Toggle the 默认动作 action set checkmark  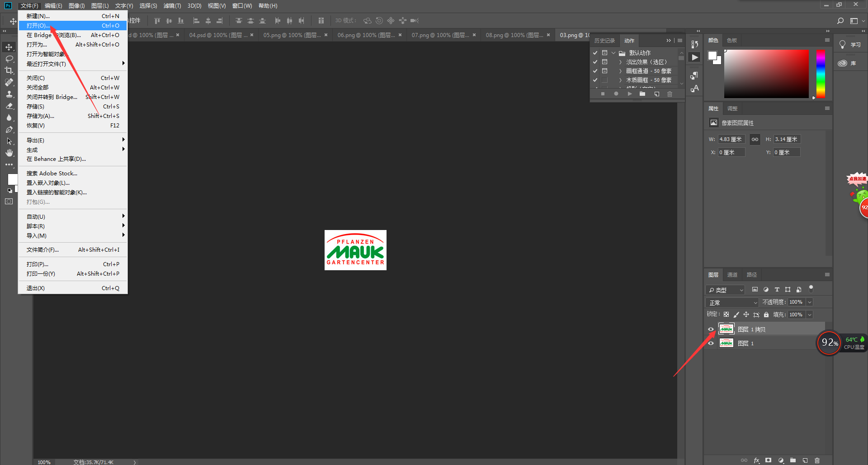(x=595, y=53)
